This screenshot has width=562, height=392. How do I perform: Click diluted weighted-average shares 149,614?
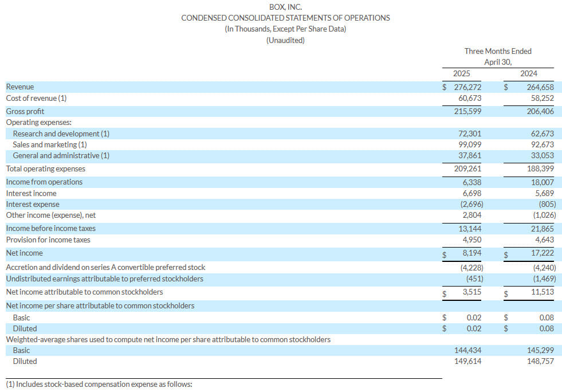tap(467, 361)
